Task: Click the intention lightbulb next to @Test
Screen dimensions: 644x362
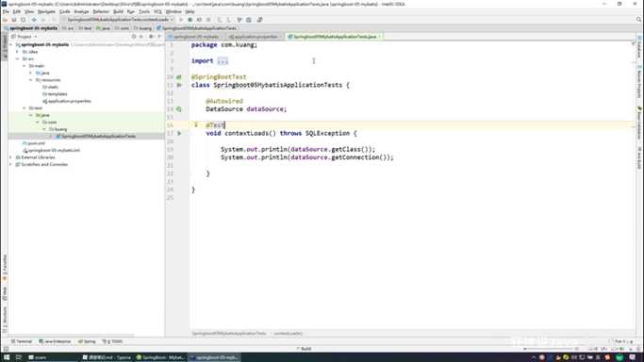Action: (196, 124)
